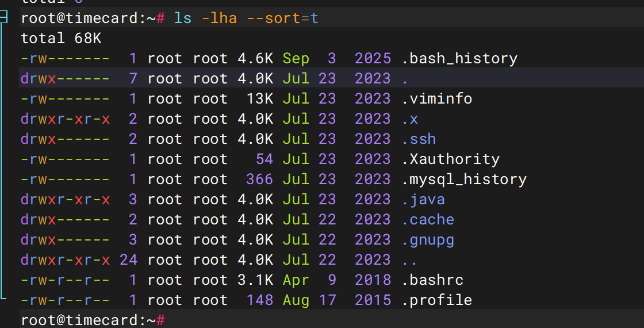
Task: Click 4.0K size in the .x row
Action: pos(255,119)
